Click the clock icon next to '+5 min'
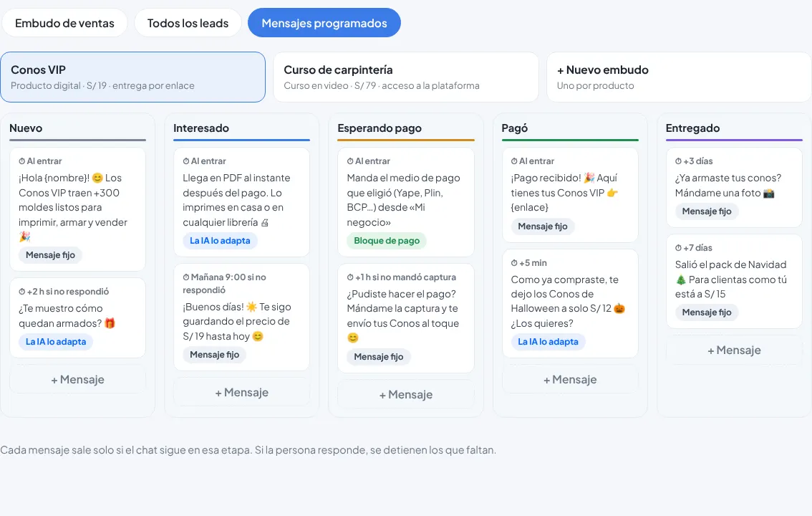812x516 pixels. (x=514, y=263)
